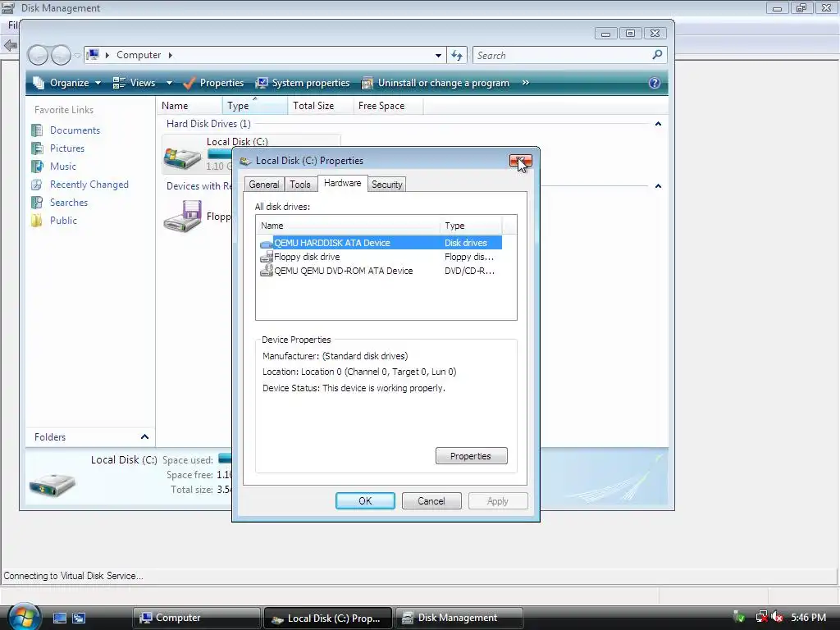
Task: Click the Forward navigation button in Explorer
Action: (x=61, y=55)
